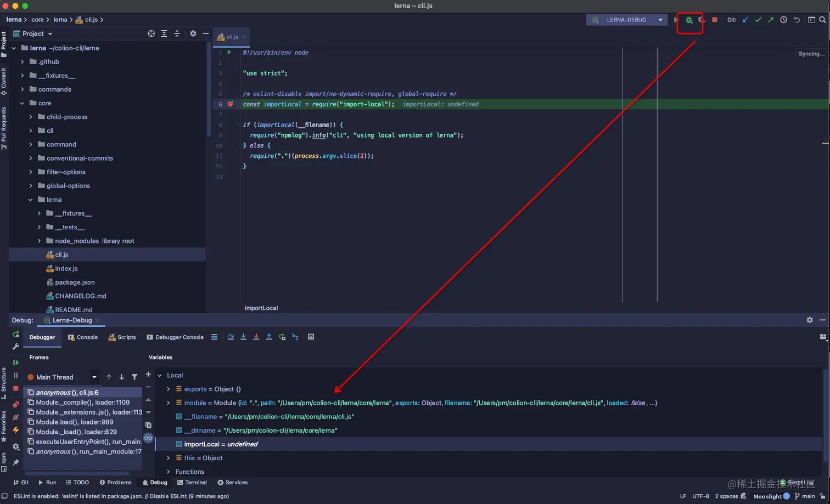Click Git Push green arrow icon

coord(771,20)
